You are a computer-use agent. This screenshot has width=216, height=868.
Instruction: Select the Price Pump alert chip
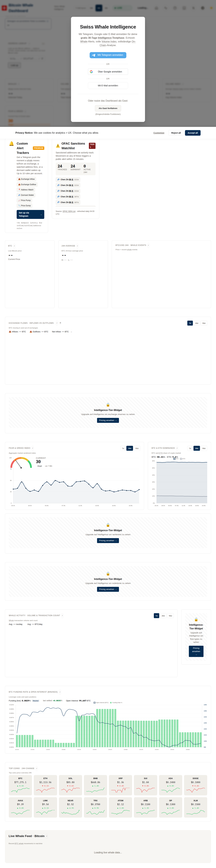click(x=24, y=201)
